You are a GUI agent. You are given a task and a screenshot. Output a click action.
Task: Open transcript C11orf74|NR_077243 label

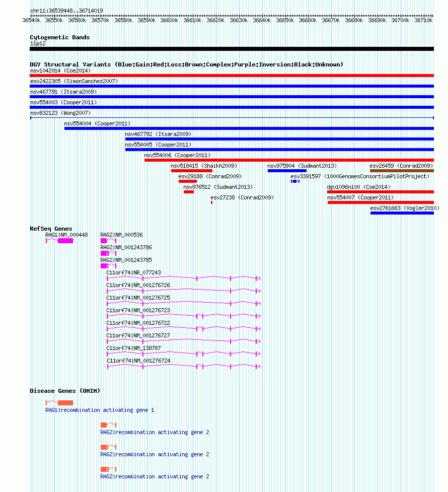[134, 272]
